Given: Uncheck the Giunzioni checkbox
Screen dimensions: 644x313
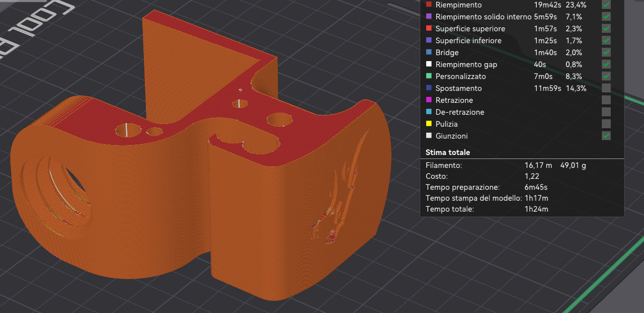Looking at the screenshot, I should coord(606,136).
